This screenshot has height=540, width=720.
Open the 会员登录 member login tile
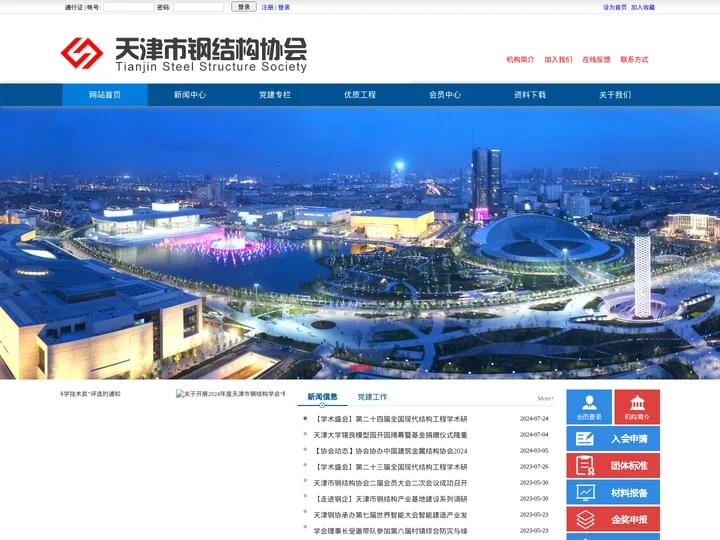(589, 407)
